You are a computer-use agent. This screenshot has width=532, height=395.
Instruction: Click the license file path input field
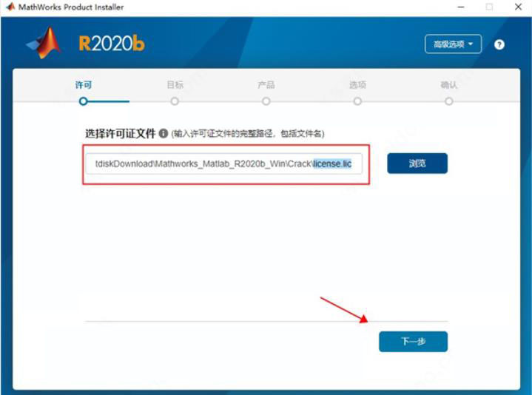coord(224,163)
